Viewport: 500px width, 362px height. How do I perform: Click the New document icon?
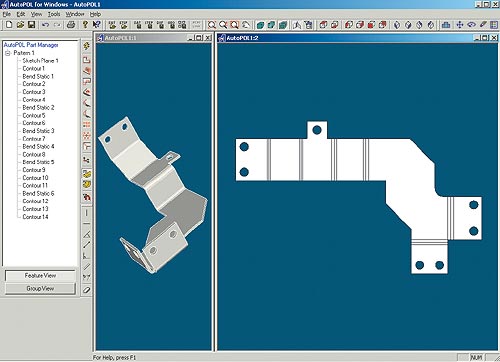9,25
